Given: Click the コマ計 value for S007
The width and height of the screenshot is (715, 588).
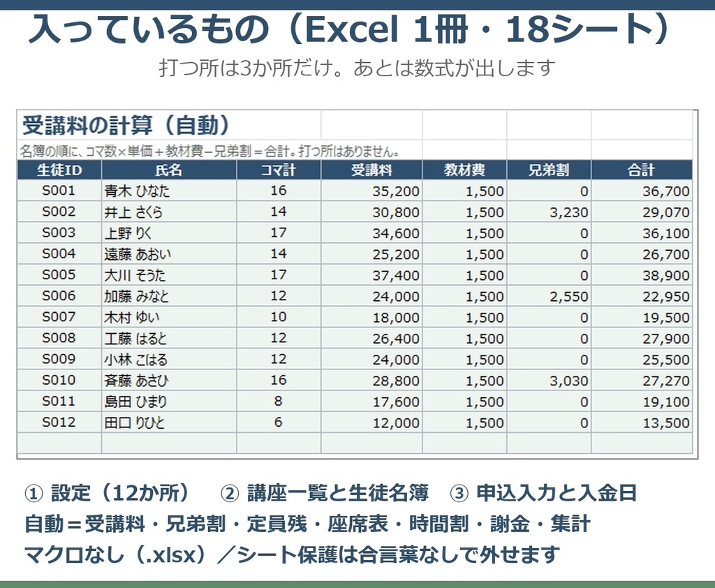Looking at the screenshot, I should tap(279, 317).
